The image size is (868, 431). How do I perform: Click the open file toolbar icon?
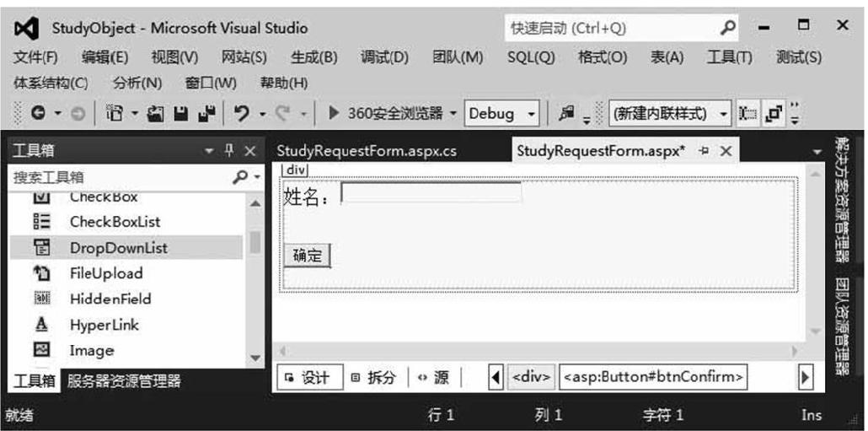157,114
